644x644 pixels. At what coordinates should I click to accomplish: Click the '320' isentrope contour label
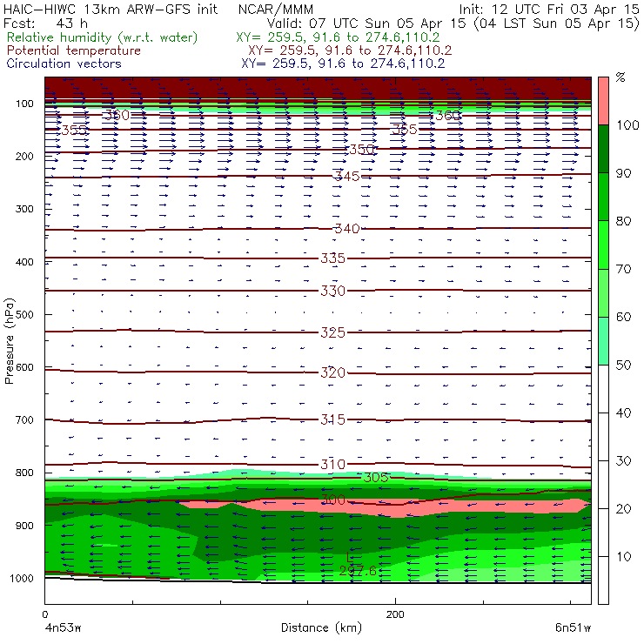point(332,372)
